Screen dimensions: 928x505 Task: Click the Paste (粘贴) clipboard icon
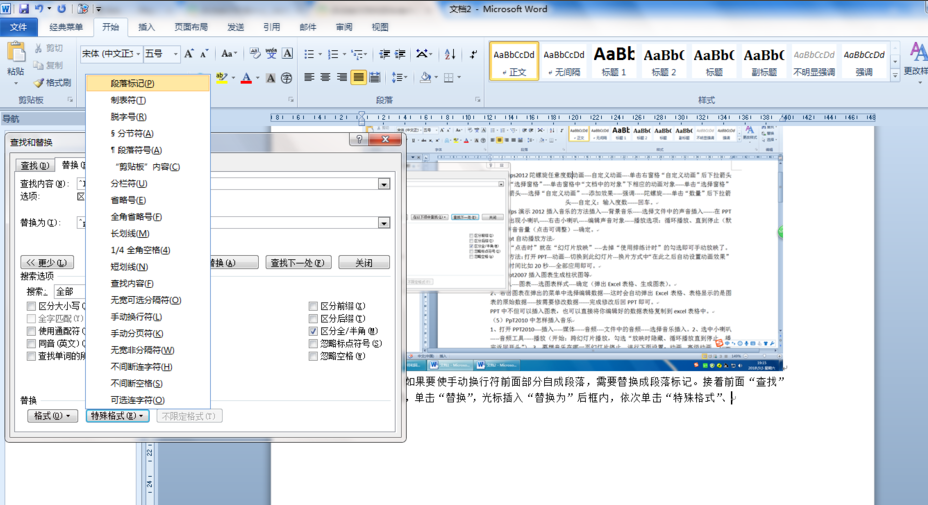16,53
